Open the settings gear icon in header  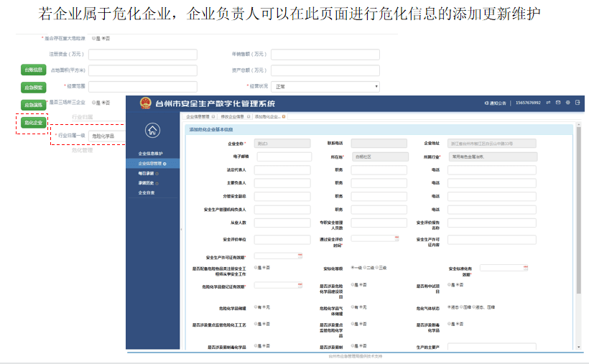pyautogui.click(x=567, y=103)
